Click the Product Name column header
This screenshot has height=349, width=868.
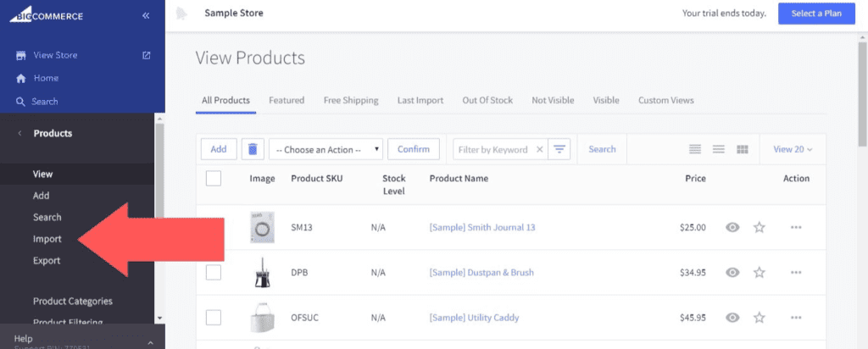(x=459, y=178)
